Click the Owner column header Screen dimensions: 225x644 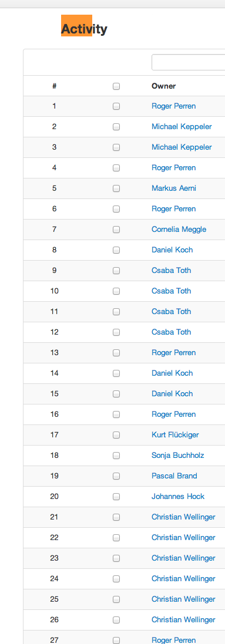click(164, 86)
